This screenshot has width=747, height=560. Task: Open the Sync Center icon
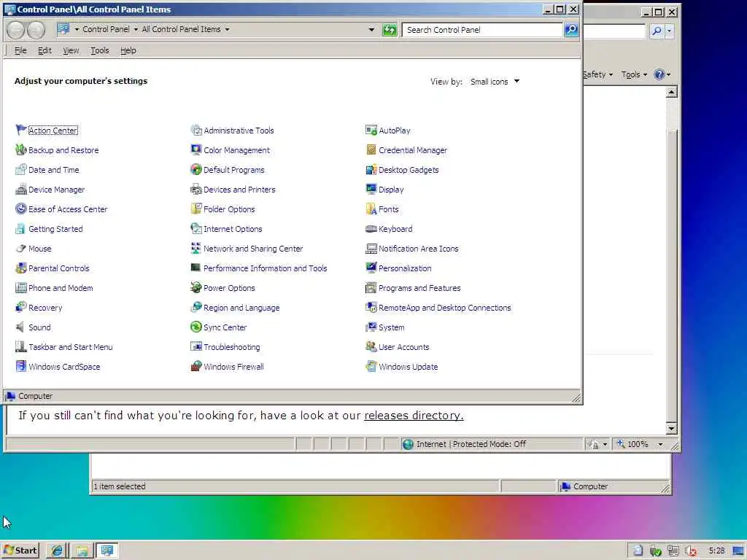[x=196, y=327]
